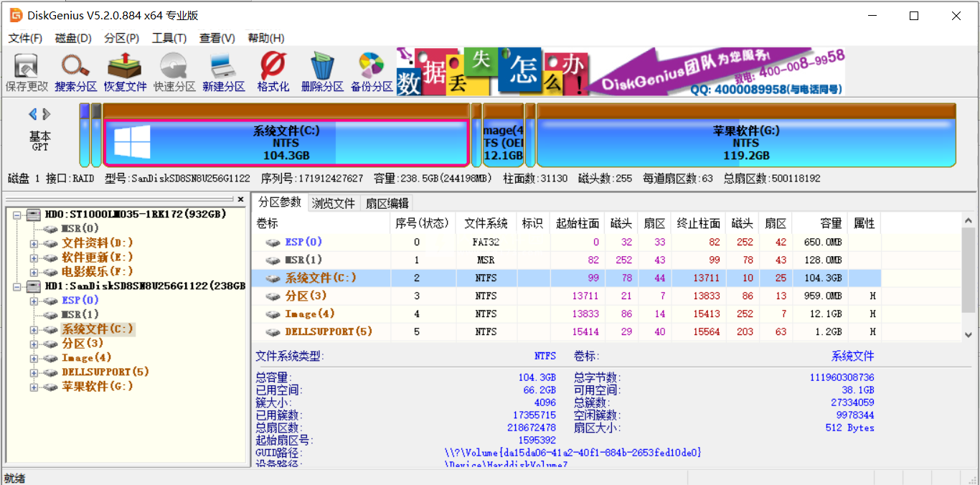Expand the ESP(0) node in the tree
980x485 pixels.
(x=34, y=301)
